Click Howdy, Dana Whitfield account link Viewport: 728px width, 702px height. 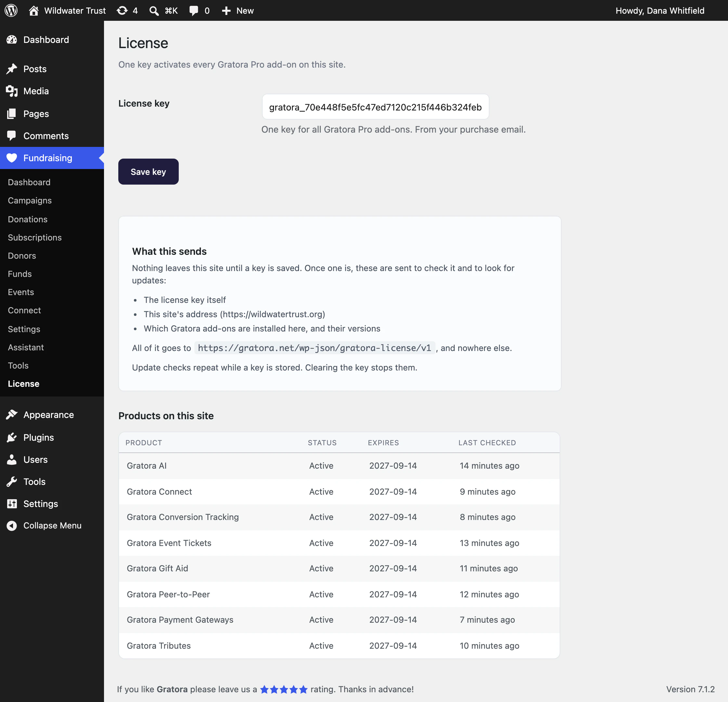(660, 10)
